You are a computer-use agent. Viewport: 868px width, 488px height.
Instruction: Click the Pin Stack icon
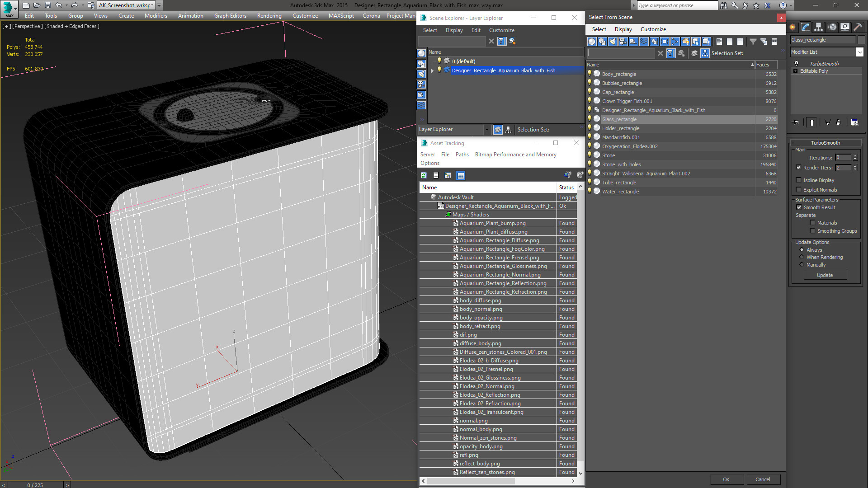(x=796, y=122)
